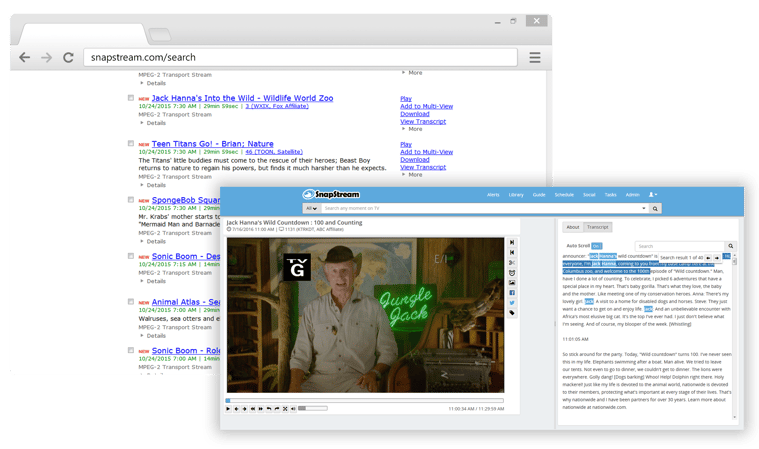Select the Teen Titans Go! recording checkbox
Image resolution: width=759 pixels, height=449 pixels.
click(x=131, y=143)
